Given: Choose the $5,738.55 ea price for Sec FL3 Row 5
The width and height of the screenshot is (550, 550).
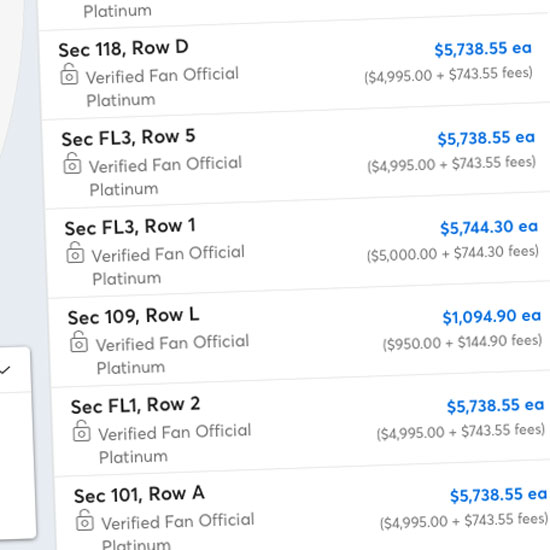Looking at the screenshot, I should point(486,138).
